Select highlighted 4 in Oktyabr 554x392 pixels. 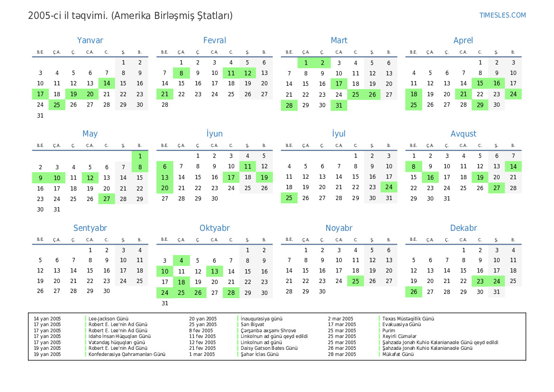click(182, 261)
